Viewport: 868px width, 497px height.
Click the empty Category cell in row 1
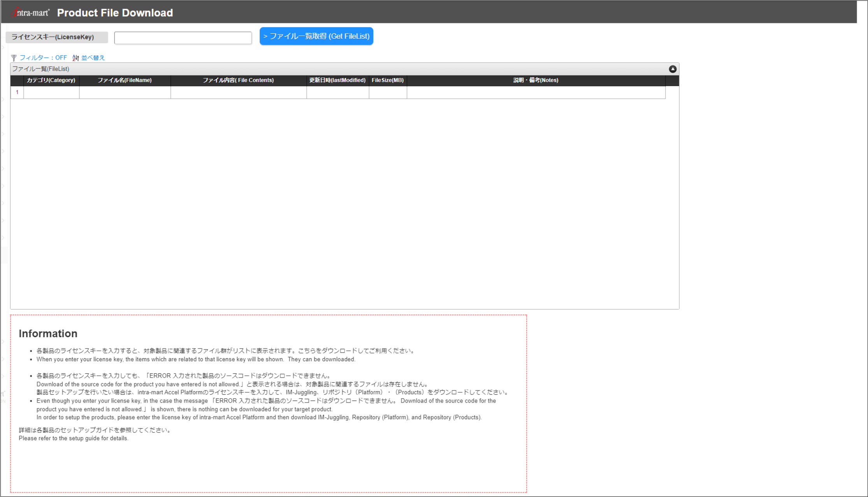click(x=51, y=92)
